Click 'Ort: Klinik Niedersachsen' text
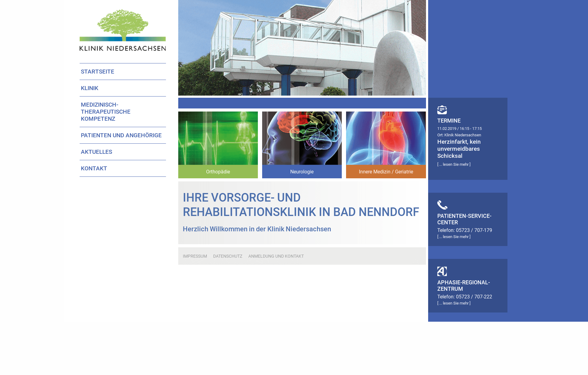 459,135
